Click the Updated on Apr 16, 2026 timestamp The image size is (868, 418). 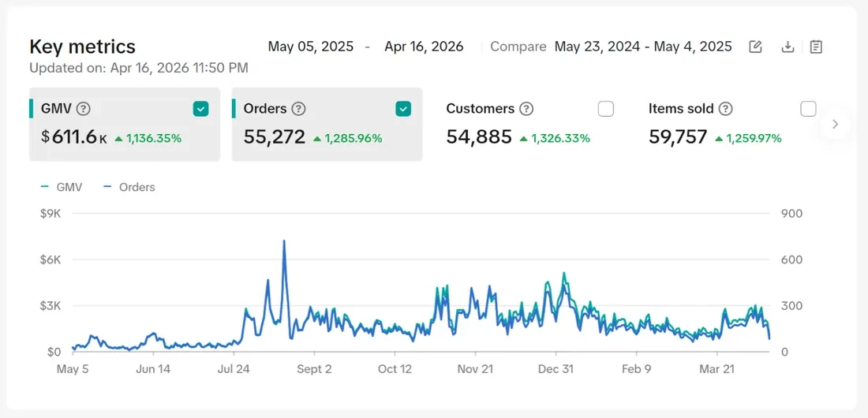[138, 68]
